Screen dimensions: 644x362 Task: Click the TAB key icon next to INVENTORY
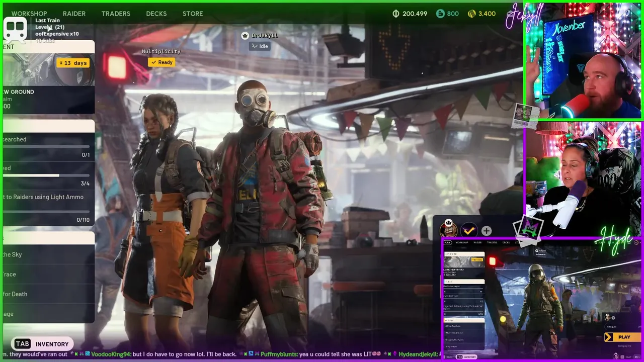pos(22,344)
